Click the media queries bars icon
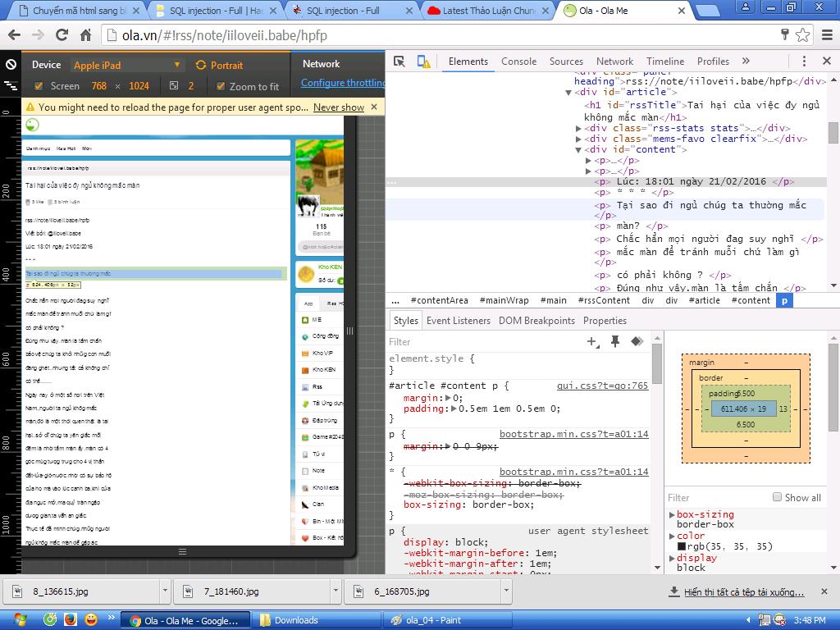840x630 pixels. click(x=11, y=85)
